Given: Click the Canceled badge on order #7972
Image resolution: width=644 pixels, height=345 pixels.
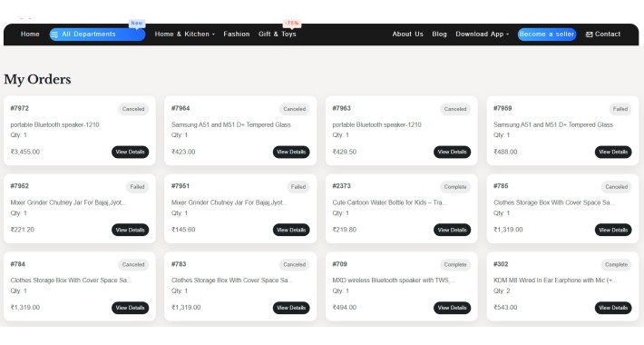Looking at the screenshot, I should point(133,109).
